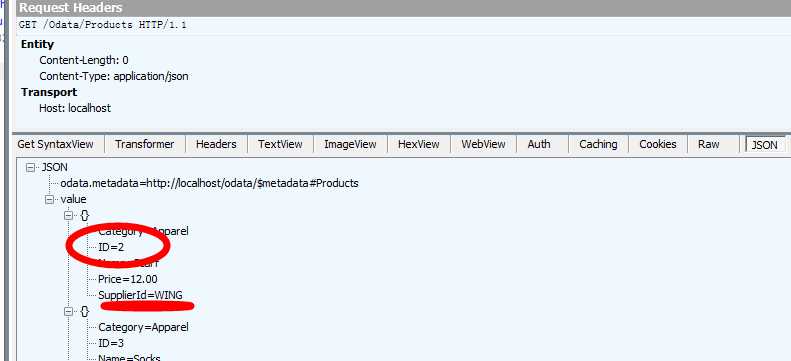
Task: Select the Price=12.00 entry
Action: tap(128, 279)
